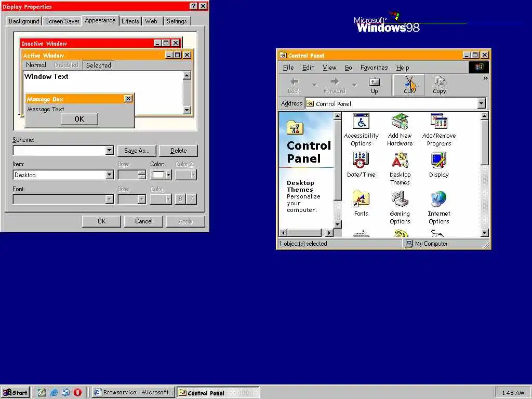Switch to the Effects tab
Viewport: 532px width, 399px height.
point(130,21)
